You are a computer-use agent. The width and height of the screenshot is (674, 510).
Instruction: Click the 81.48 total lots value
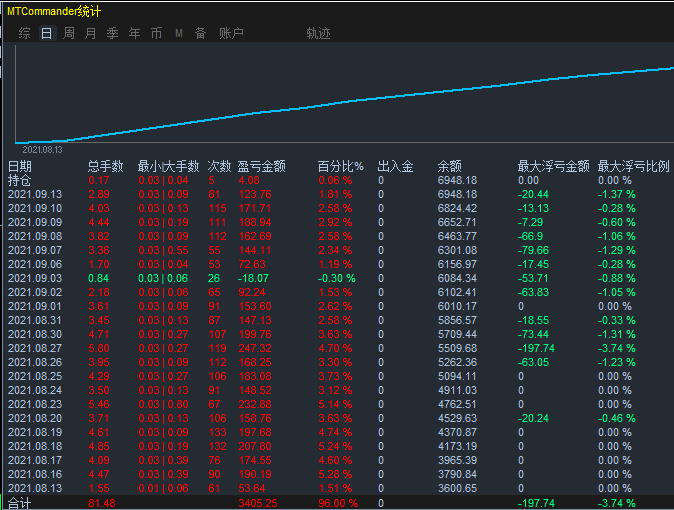pyautogui.click(x=102, y=503)
